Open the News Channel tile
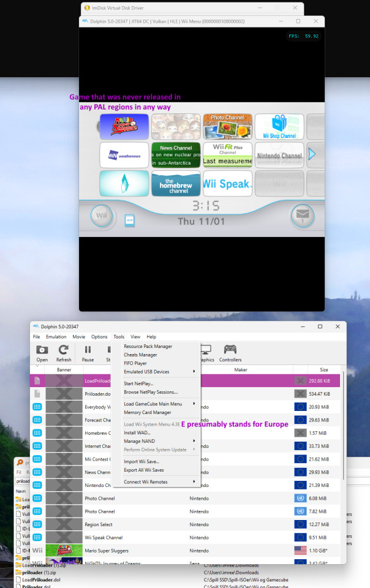This screenshot has width=370, height=588. coord(176,155)
